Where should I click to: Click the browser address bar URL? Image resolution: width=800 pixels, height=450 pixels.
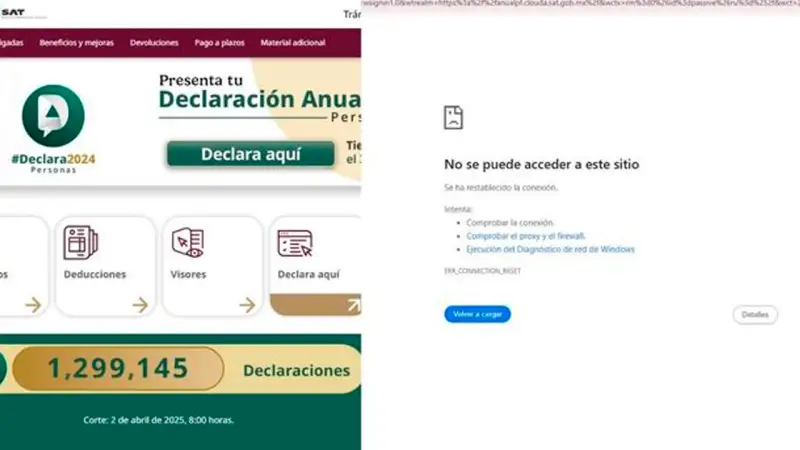[580, 4]
